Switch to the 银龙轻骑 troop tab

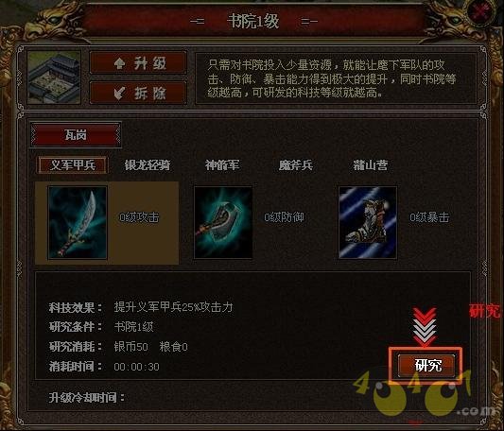[148, 165]
